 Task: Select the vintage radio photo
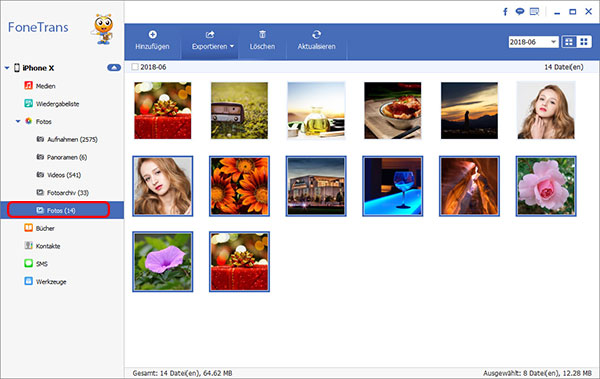[x=239, y=110]
